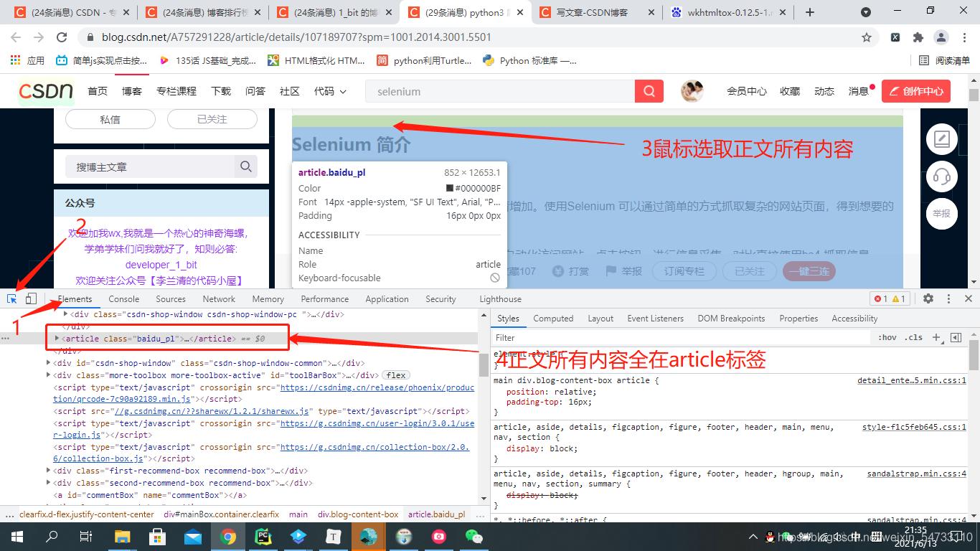
Task: Expand the article.baidu_pl tree node
Action: (57, 339)
